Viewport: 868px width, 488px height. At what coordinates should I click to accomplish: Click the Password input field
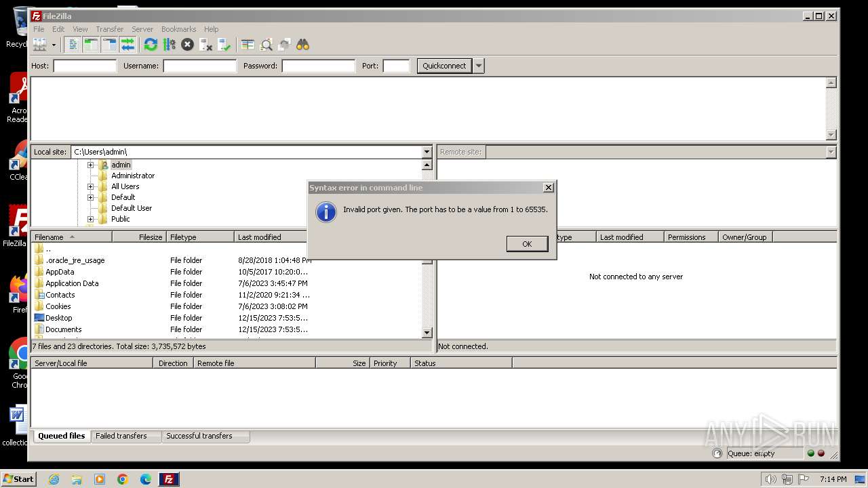click(x=318, y=66)
